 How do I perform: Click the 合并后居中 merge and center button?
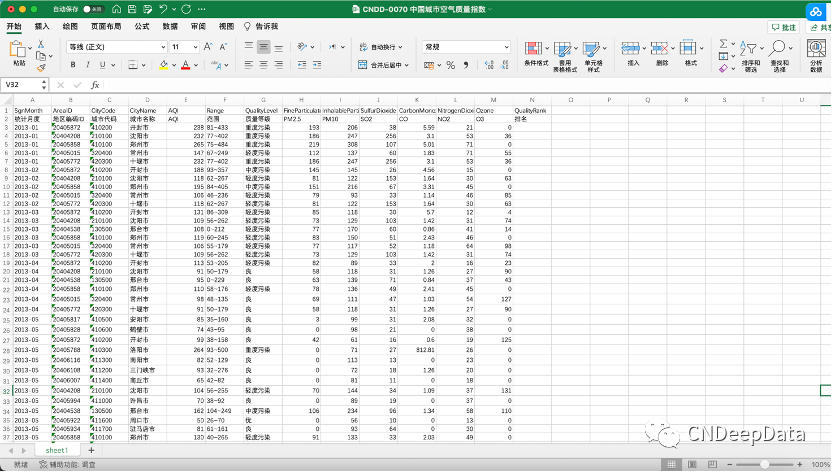click(384, 65)
